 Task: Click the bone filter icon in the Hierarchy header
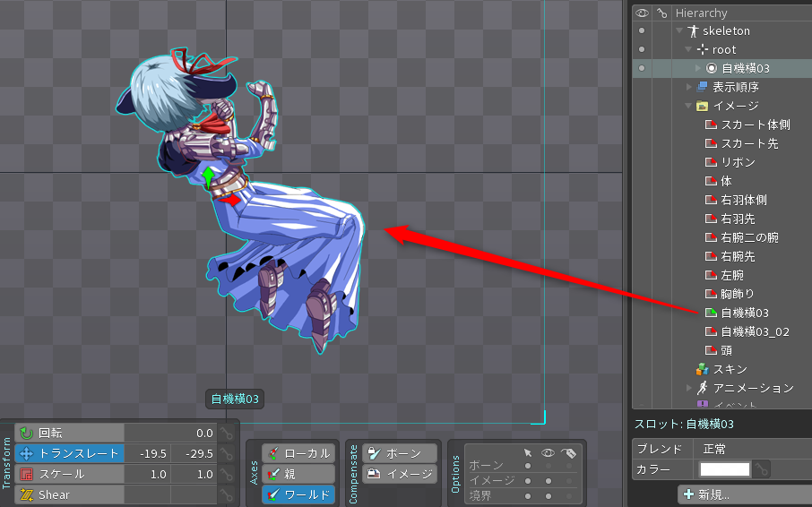click(661, 13)
